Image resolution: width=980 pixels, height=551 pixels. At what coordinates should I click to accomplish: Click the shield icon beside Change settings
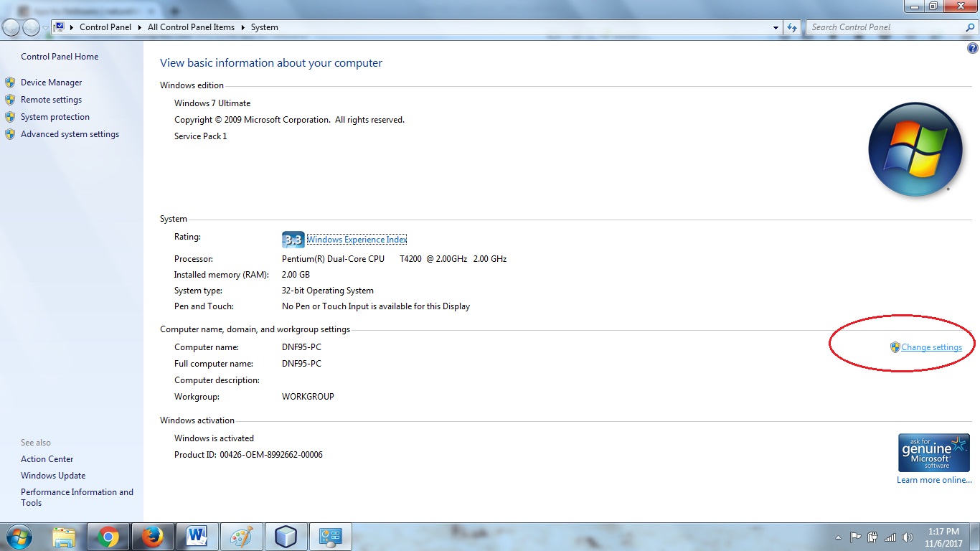coord(895,347)
